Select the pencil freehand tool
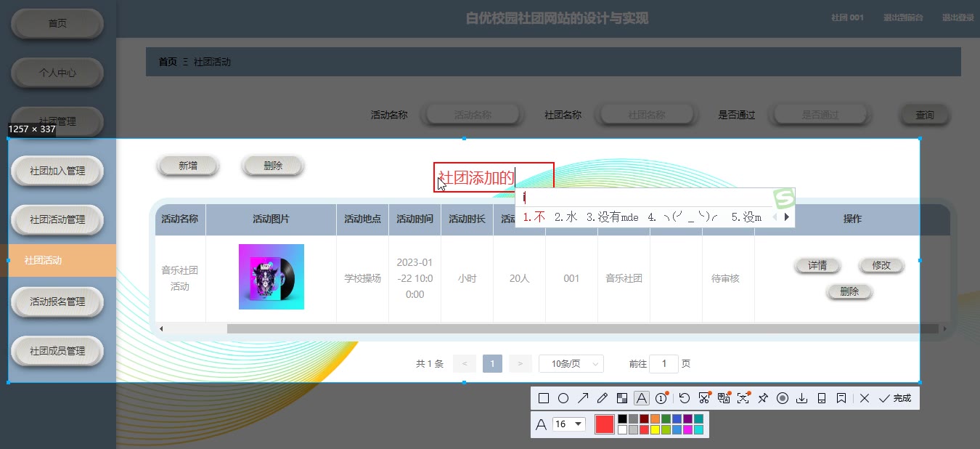 point(603,398)
